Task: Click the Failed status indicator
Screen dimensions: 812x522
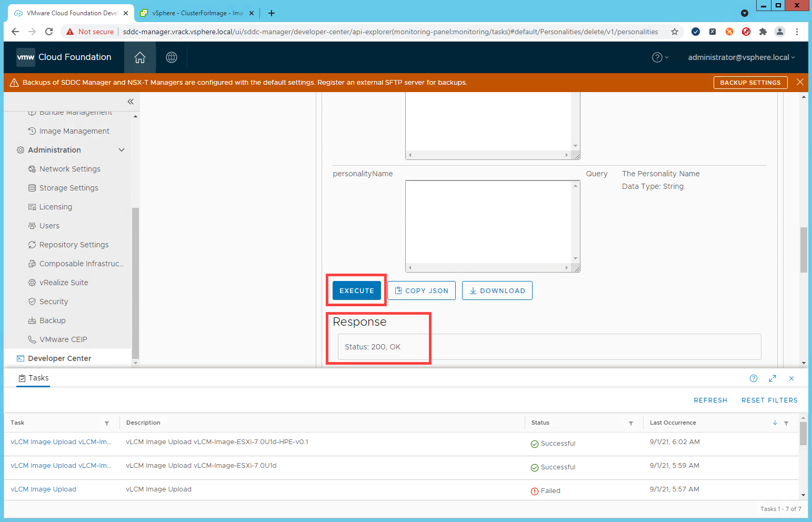Action: click(546, 491)
